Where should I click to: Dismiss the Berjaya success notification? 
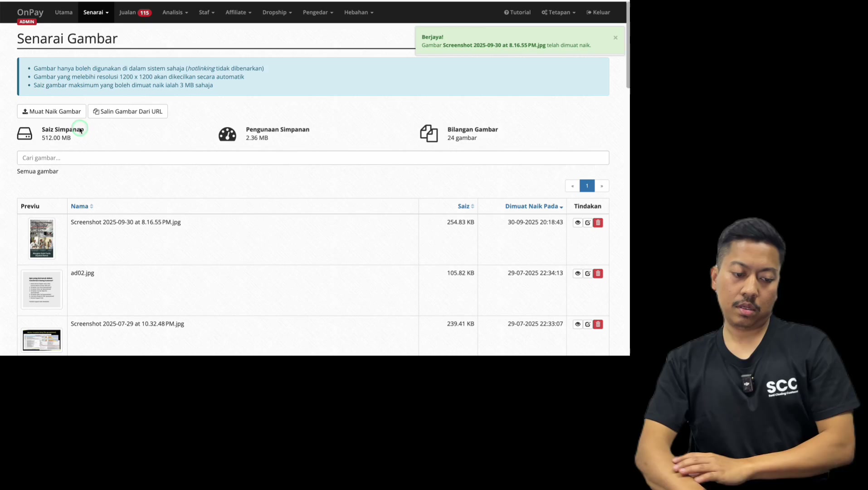(615, 38)
